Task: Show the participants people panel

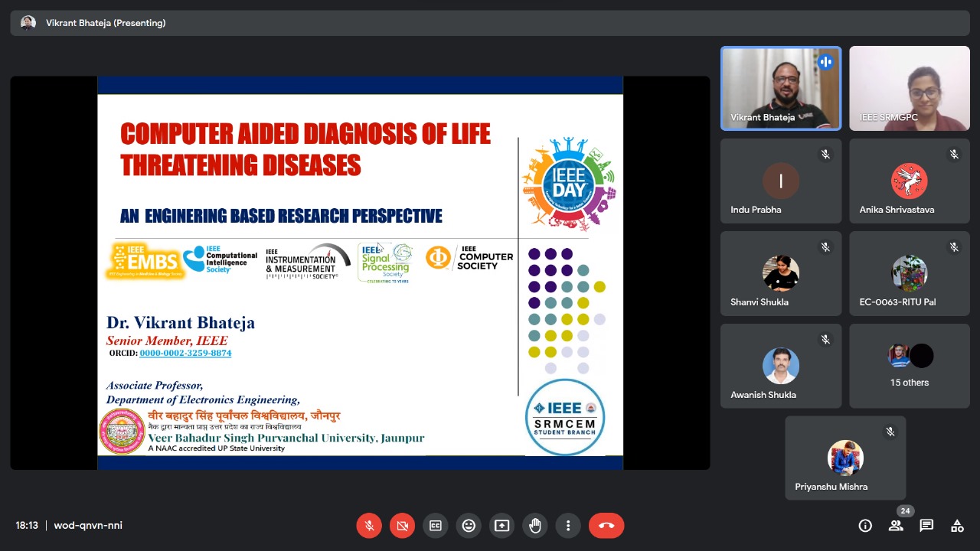Action: click(x=896, y=526)
